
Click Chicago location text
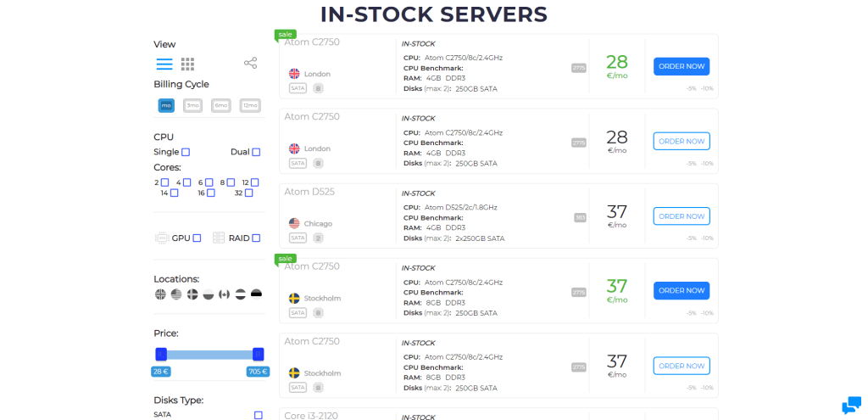tap(318, 224)
